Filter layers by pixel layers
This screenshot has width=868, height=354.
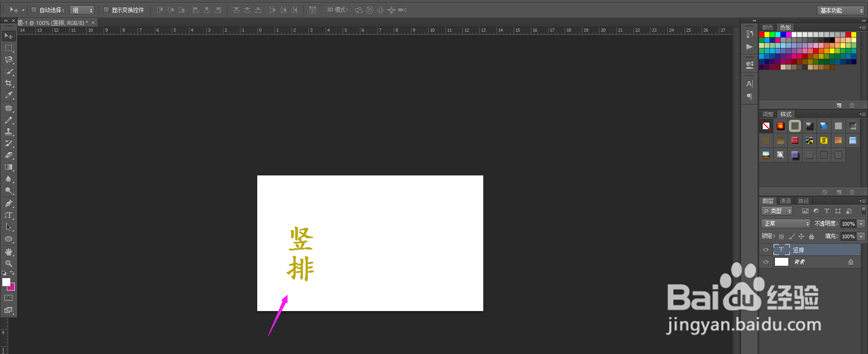coord(805,211)
